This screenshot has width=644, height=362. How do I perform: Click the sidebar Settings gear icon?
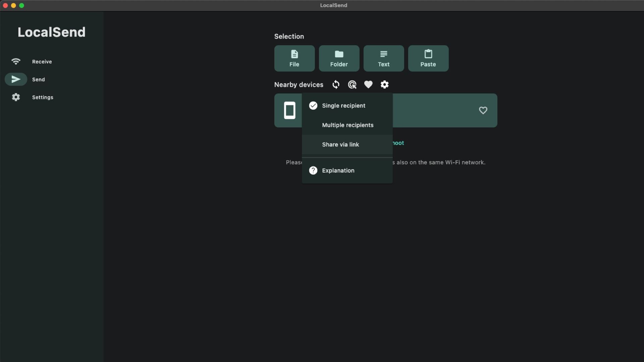(x=16, y=97)
